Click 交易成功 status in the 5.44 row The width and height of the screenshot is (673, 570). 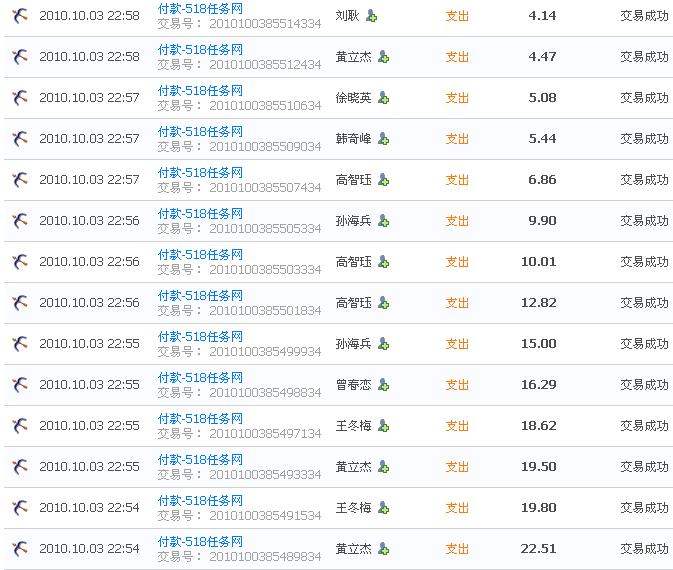tap(644, 139)
